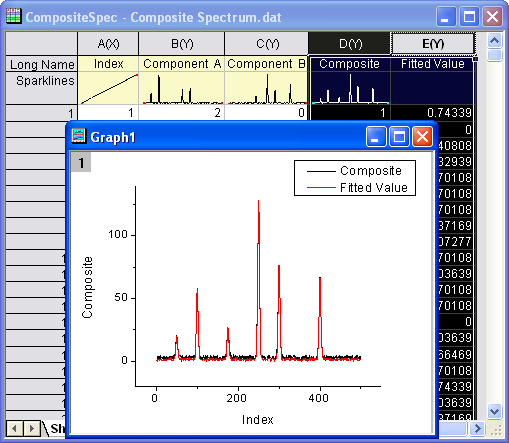
Task: Click the 'Fitted Value' long name cell
Action: pos(432,64)
